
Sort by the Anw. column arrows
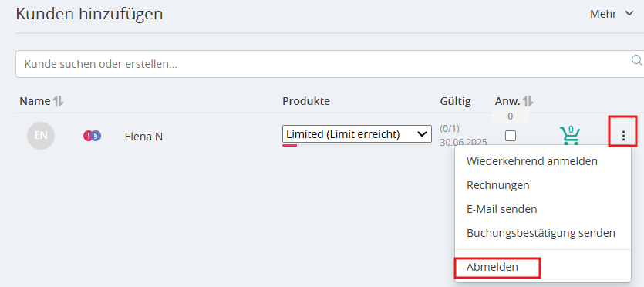pyautogui.click(x=528, y=101)
